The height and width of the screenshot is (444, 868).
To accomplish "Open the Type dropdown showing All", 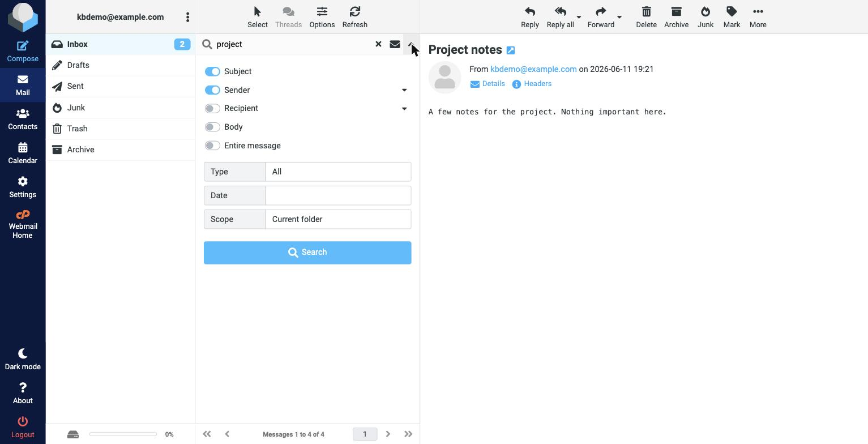I will click(x=338, y=172).
